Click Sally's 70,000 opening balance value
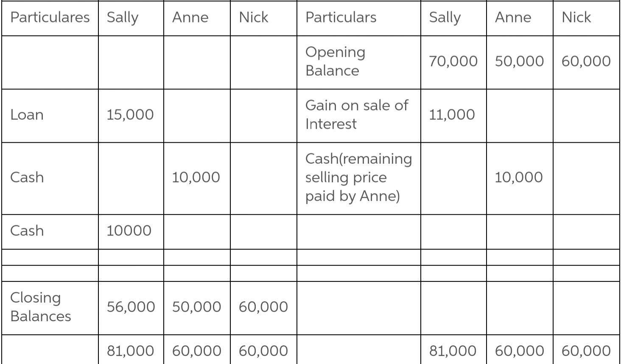The width and height of the screenshot is (621, 364). click(453, 61)
